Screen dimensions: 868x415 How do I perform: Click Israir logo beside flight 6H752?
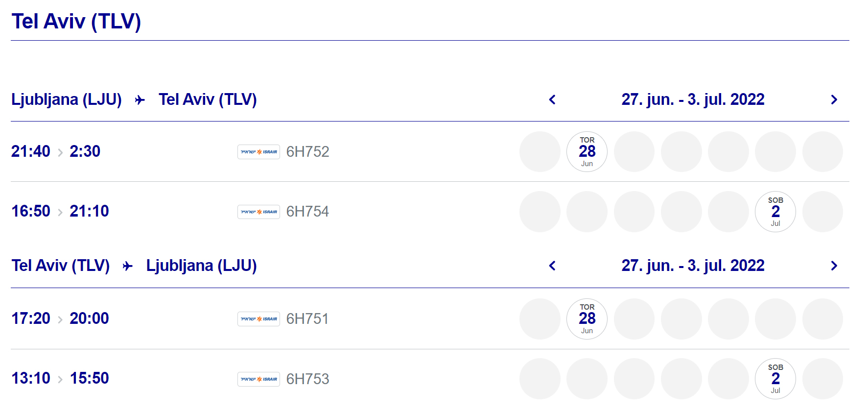(x=258, y=152)
